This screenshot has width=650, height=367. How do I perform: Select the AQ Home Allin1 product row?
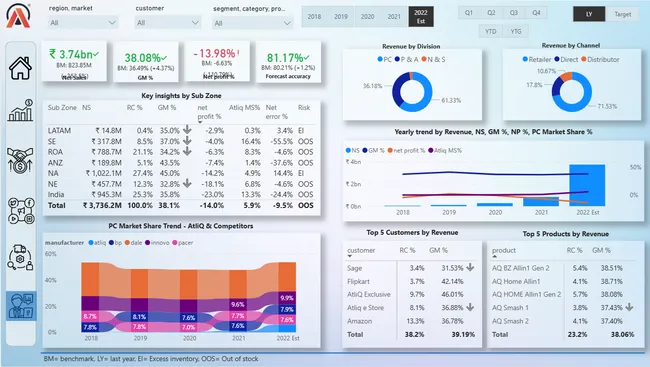[x=563, y=281]
